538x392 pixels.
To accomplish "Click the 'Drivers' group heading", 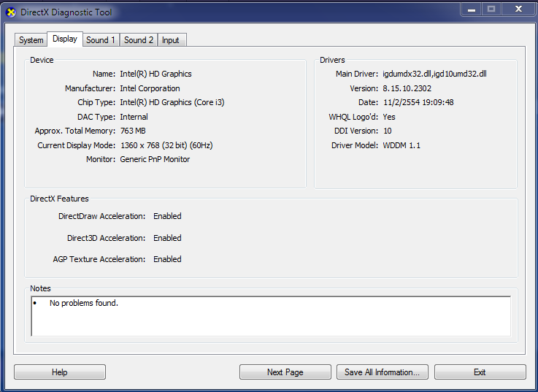I will [x=332, y=60].
